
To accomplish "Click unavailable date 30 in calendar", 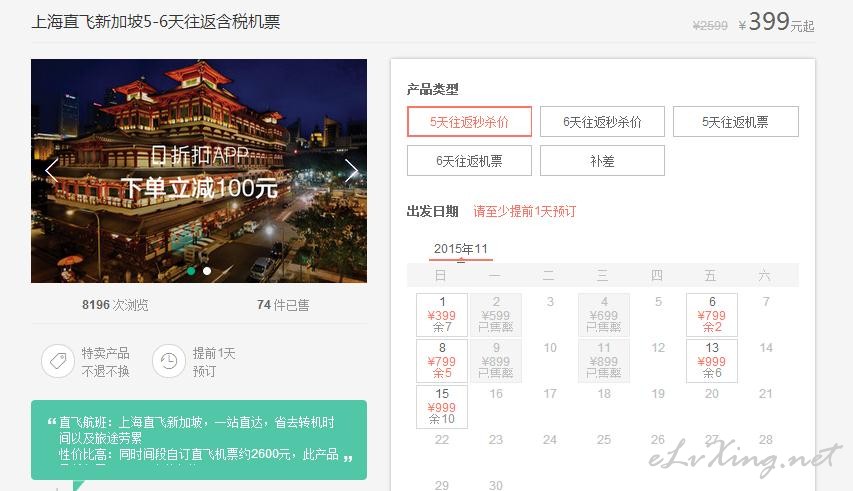I will tap(496, 484).
